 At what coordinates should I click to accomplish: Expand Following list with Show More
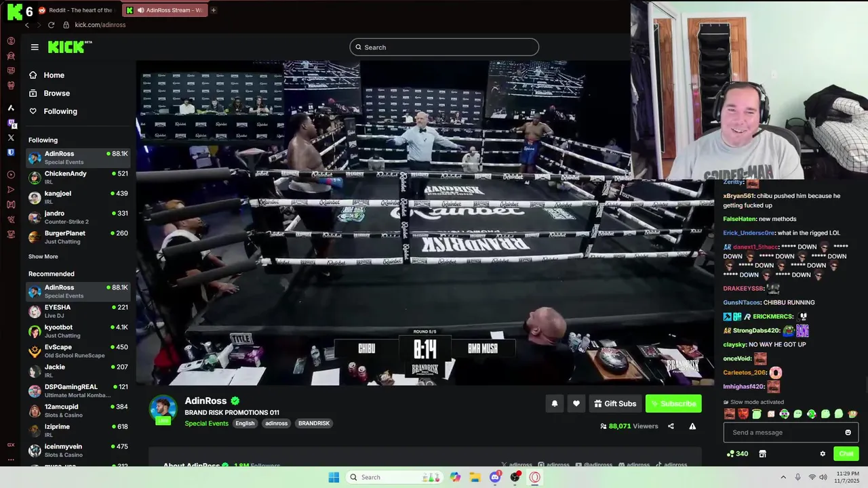coord(43,257)
